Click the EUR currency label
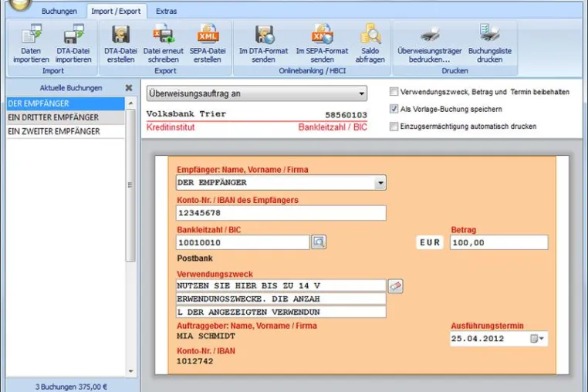The height and width of the screenshot is (392, 588). (x=430, y=242)
